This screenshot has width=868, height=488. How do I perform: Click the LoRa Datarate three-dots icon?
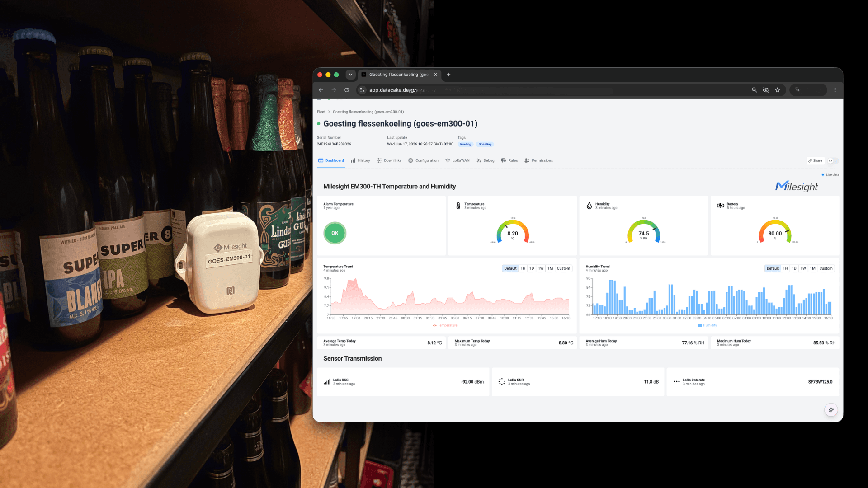click(676, 382)
